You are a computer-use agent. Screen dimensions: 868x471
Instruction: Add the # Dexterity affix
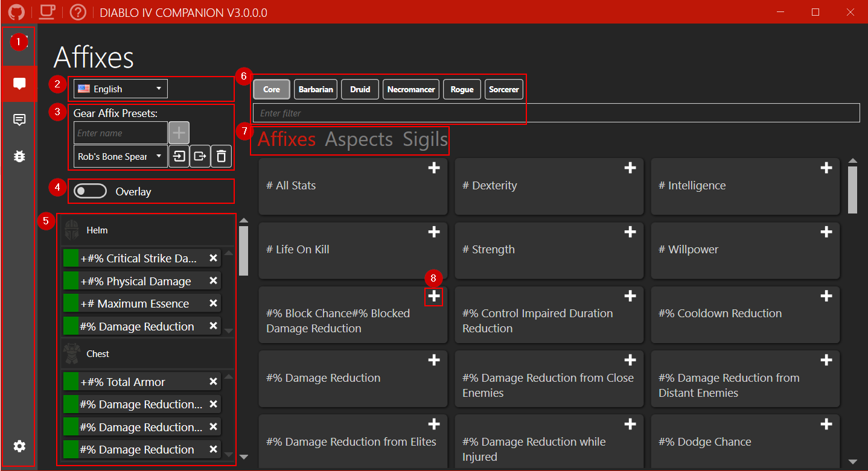point(630,168)
